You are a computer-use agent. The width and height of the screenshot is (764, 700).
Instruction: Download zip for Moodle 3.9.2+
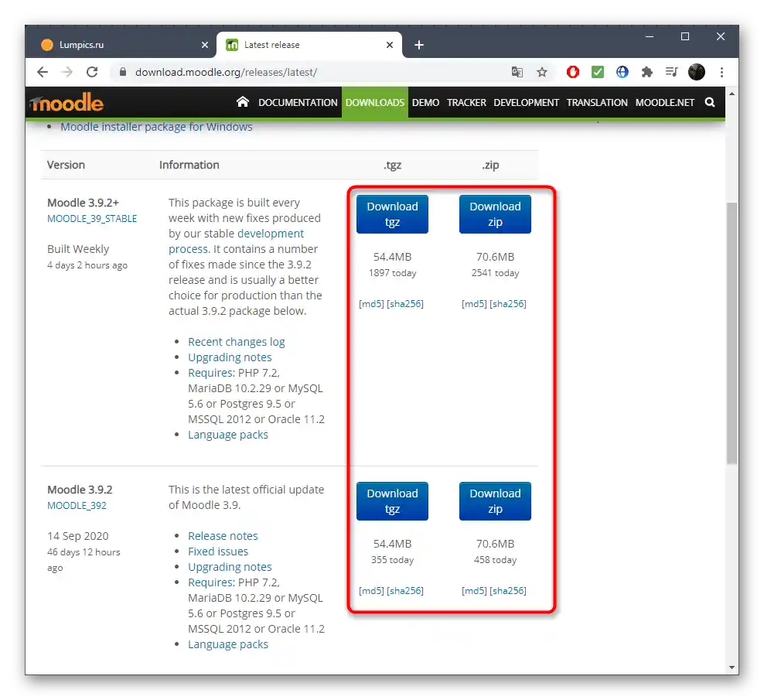point(495,214)
